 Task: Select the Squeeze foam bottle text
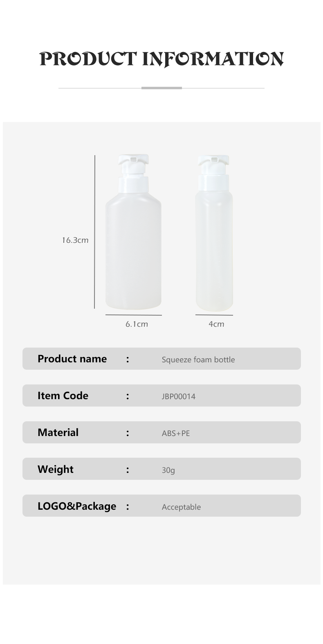(x=198, y=360)
